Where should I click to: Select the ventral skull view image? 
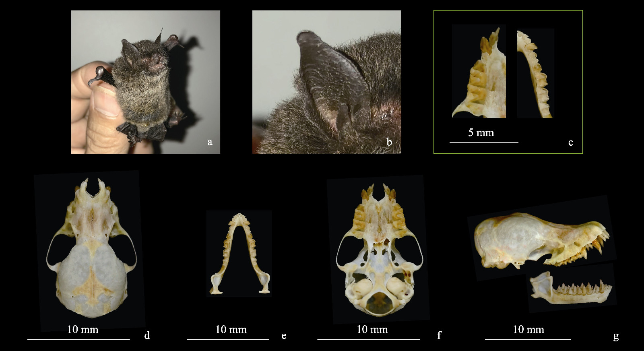(378, 250)
